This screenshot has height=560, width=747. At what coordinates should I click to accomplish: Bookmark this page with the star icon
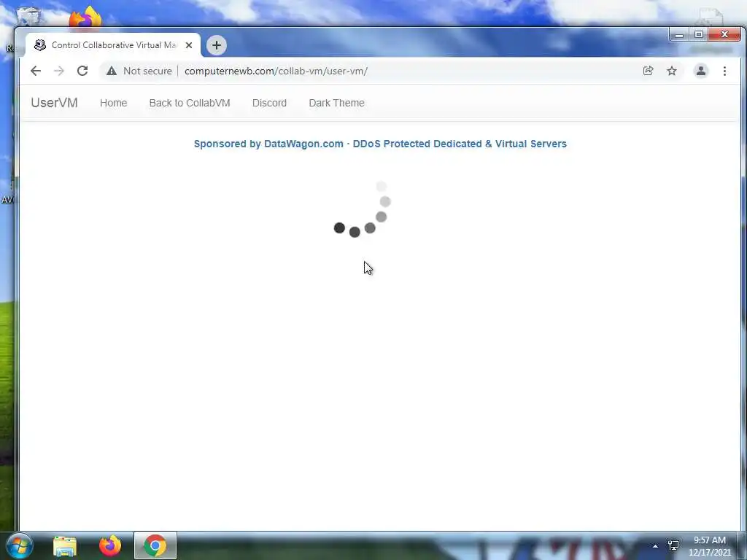tap(672, 71)
